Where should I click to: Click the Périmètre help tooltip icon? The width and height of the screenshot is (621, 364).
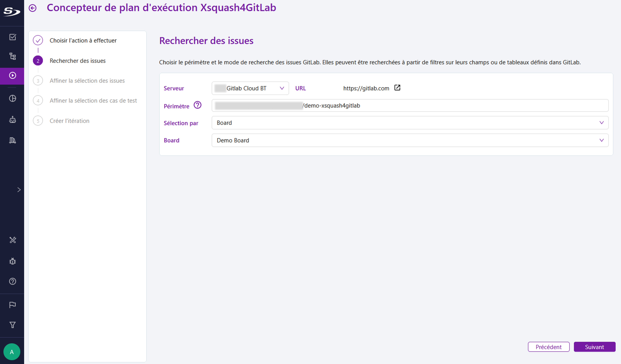click(x=198, y=105)
